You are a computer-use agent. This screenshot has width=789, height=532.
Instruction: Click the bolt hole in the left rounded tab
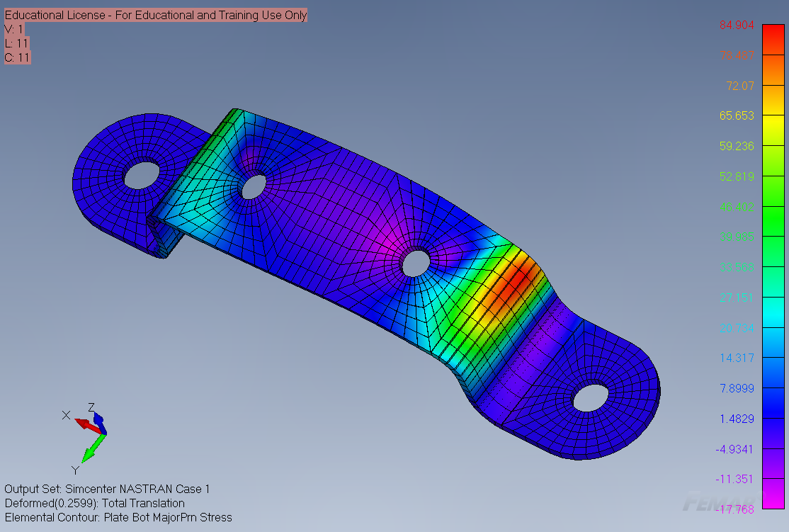[142, 175]
